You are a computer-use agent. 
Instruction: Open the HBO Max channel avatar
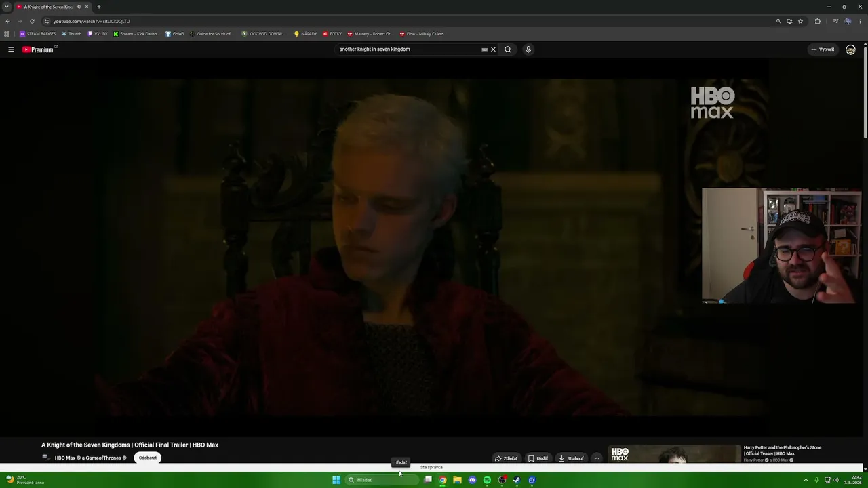(46, 457)
